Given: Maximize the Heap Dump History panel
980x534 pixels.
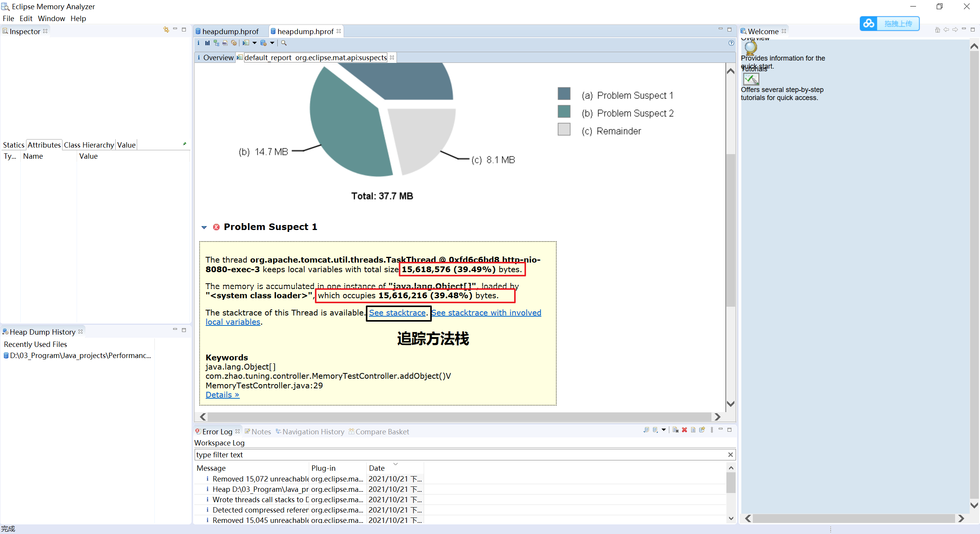Looking at the screenshot, I should (x=184, y=330).
